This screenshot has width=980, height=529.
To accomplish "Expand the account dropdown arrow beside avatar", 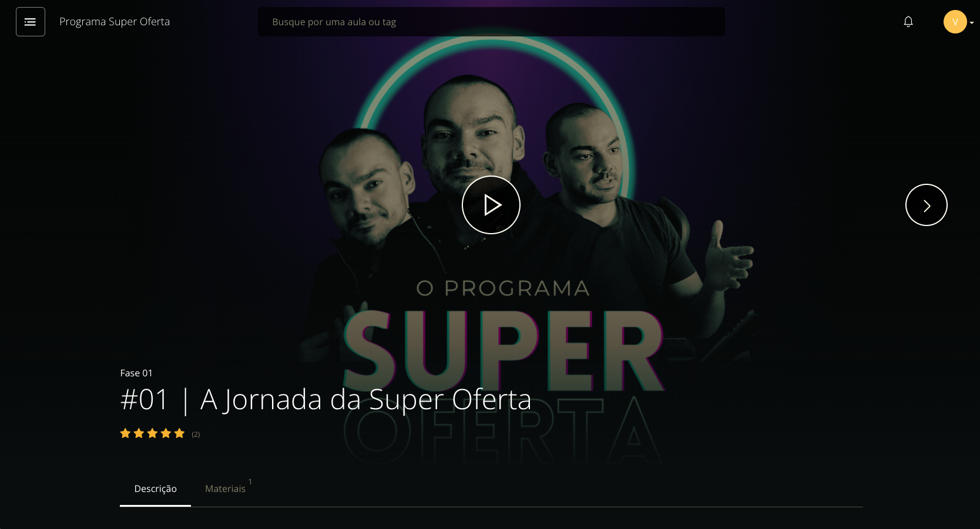I will click(x=972, y=22).
